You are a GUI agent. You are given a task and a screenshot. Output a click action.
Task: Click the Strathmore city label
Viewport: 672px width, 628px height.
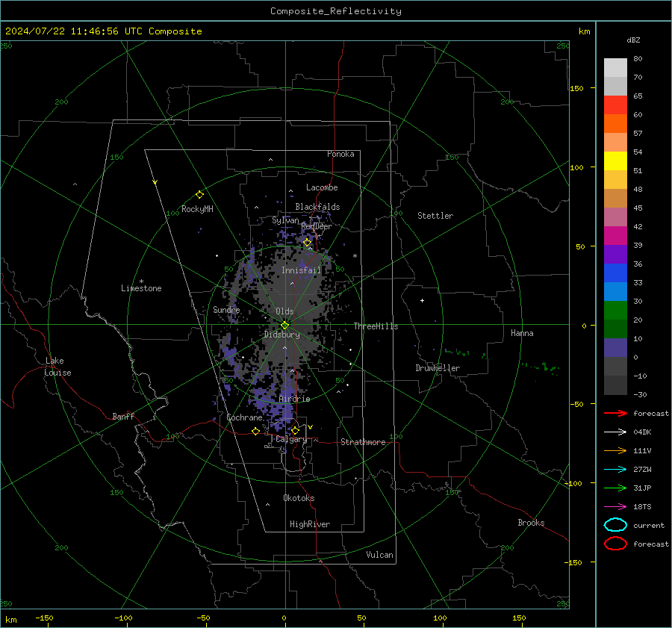click(363, 442)
